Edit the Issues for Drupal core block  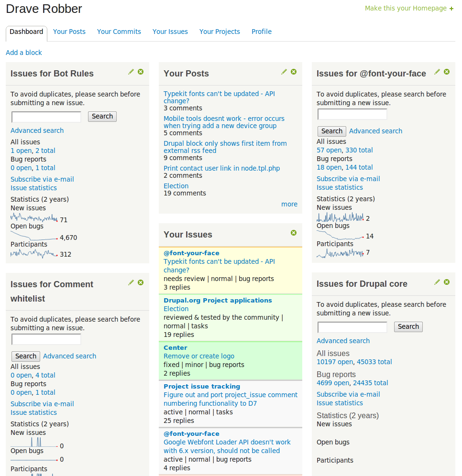click(437, 282)
